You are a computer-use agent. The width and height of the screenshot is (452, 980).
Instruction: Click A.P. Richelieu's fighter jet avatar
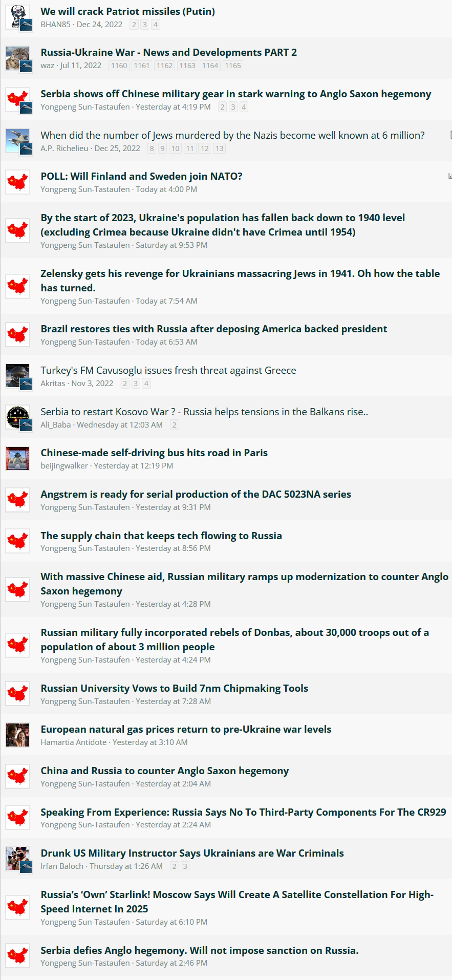pos(18,140)
